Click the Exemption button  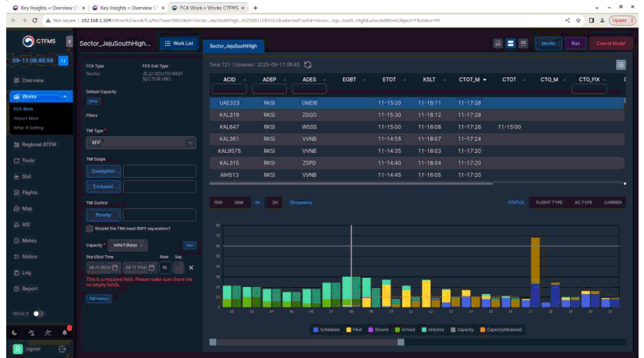point(104,172)
